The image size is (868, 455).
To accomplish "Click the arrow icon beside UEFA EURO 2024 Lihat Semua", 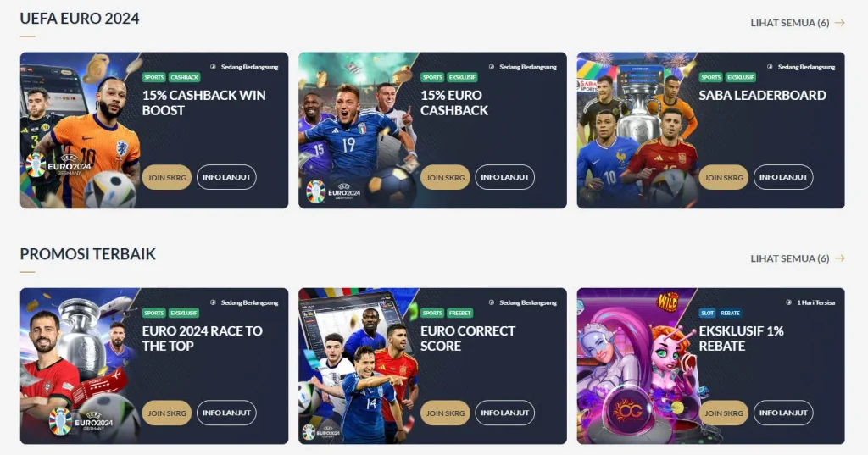I will [840, 23].
